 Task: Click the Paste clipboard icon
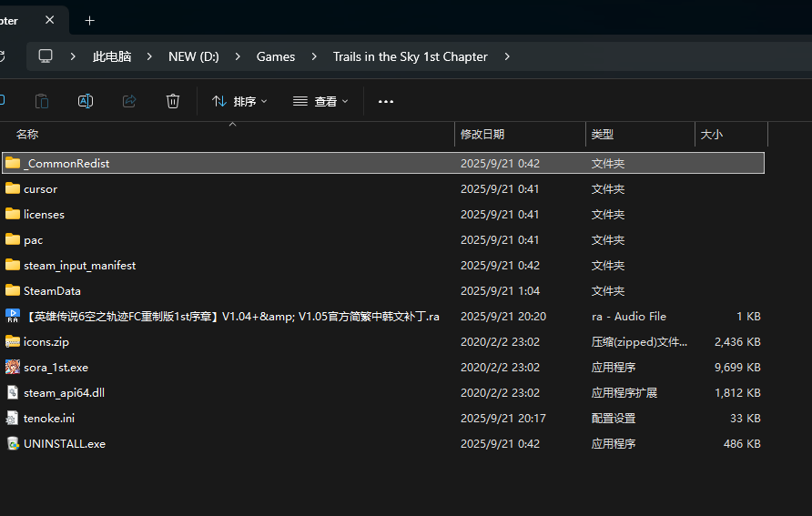42,101
